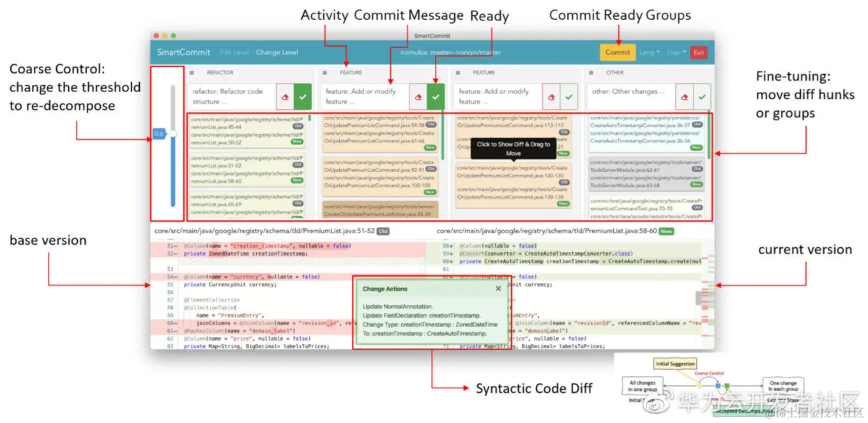The image size is (868, 423).
Task: Click 'Update NormalAnnotation.' in Change Actions
Action: (x=397, y=306)
